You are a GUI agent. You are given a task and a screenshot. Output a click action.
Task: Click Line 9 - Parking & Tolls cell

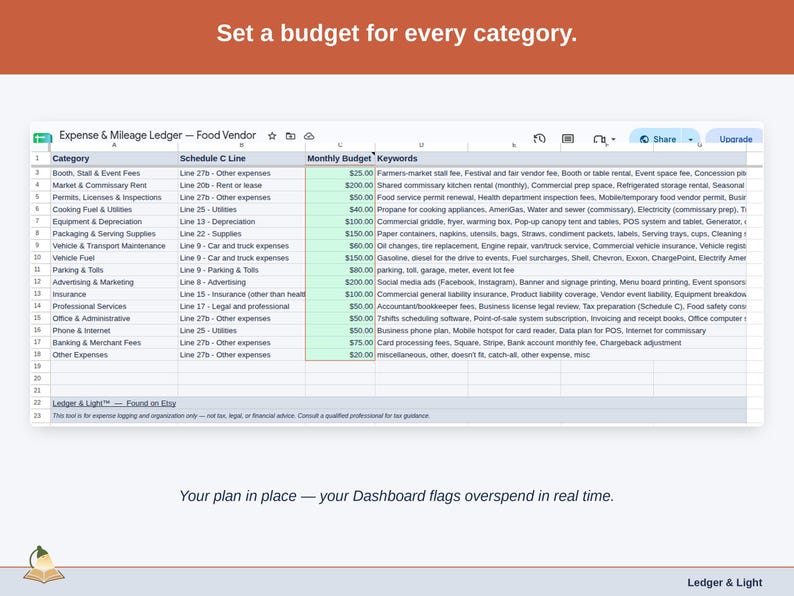tap(242, 270)
